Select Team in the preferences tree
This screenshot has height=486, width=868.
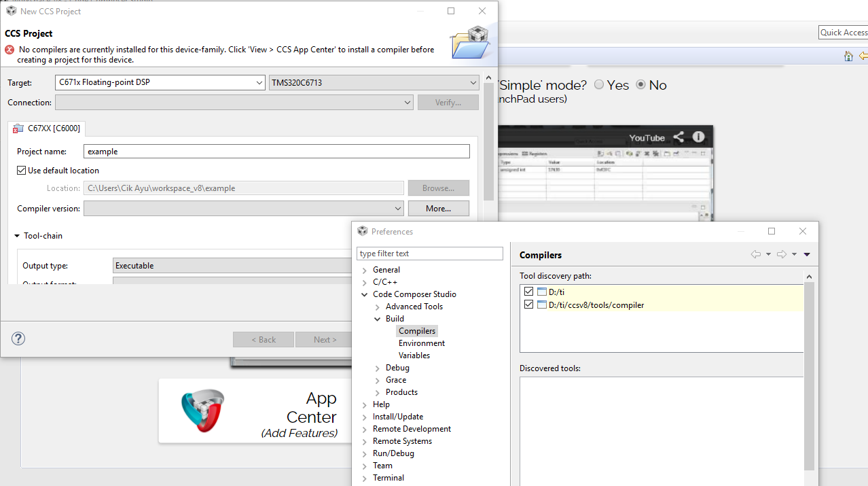tap(382, 466)
